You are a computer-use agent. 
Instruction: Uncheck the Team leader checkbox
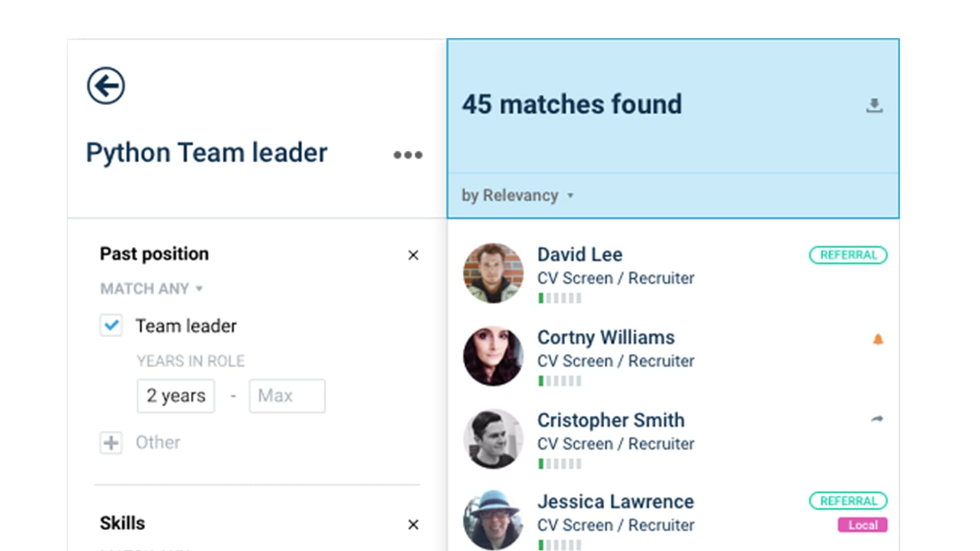pos(111,325)
